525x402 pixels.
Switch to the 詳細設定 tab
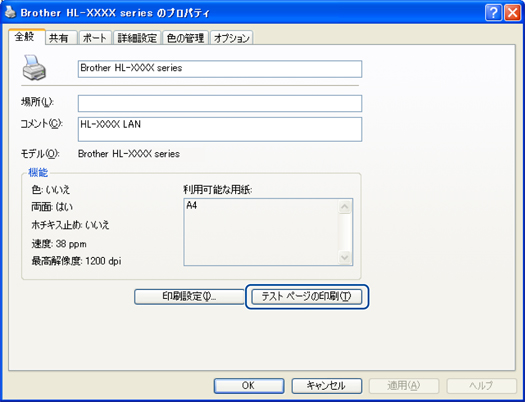(137, 38)
